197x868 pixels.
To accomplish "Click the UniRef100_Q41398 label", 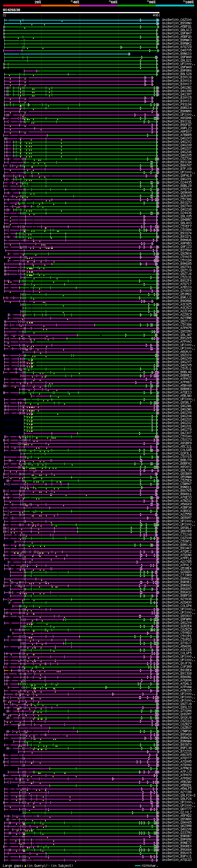I will tap(177, 91).
